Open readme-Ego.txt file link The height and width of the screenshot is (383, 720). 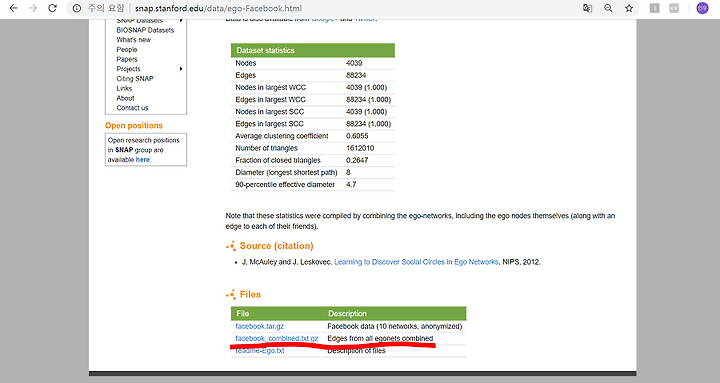(259, 350)
